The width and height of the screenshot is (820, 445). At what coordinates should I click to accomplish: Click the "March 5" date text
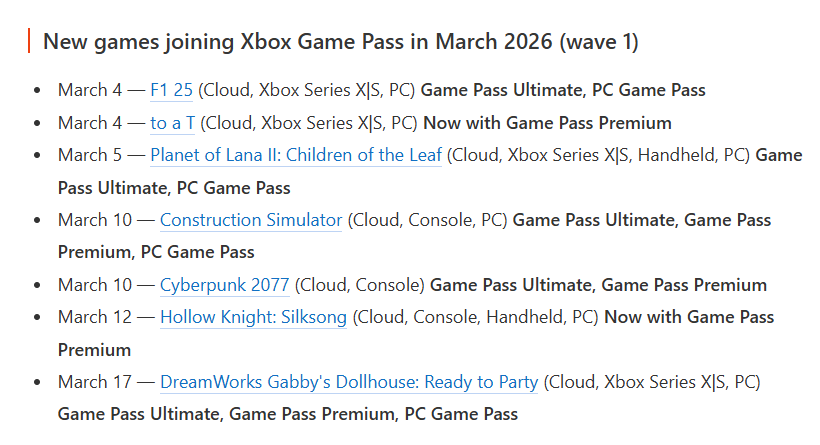[88, 155]
